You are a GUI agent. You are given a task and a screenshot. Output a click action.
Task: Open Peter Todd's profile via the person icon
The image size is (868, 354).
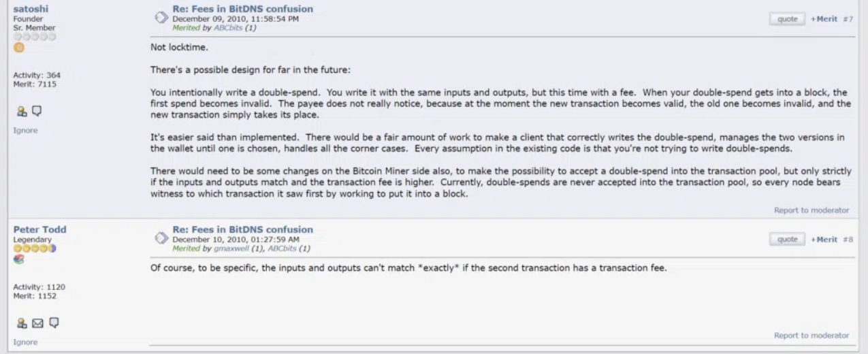point(21,323)
